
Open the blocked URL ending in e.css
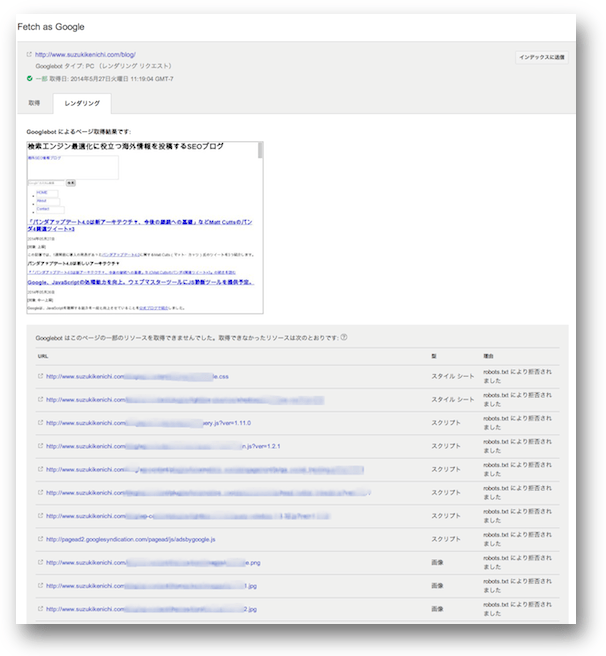point(137,377)
